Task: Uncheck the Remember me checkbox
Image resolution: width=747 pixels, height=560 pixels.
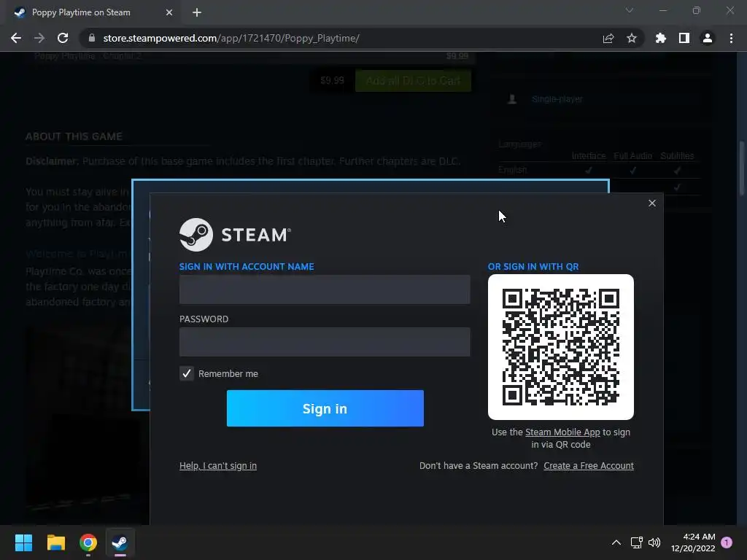Action: [187, 373]
